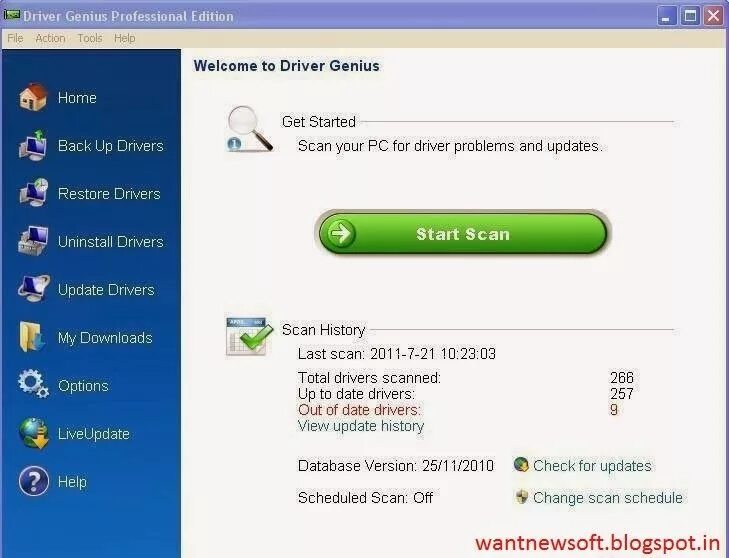This screenshot has width=729, height=558.
Task: Click the Change scan schedule link
Action: (x=608, y=498)
